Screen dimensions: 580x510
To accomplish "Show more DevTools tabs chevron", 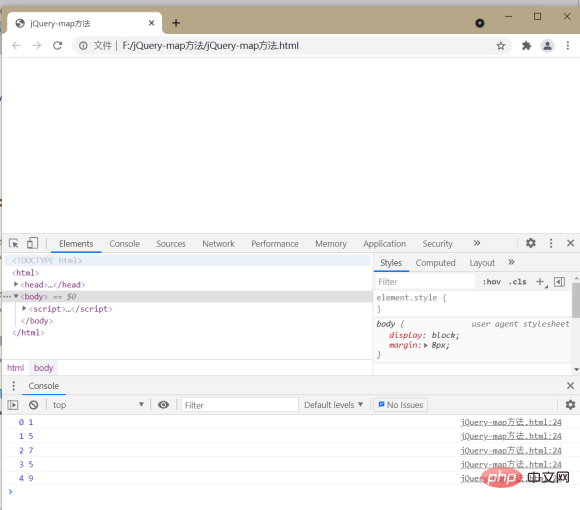I will point(477,243).
